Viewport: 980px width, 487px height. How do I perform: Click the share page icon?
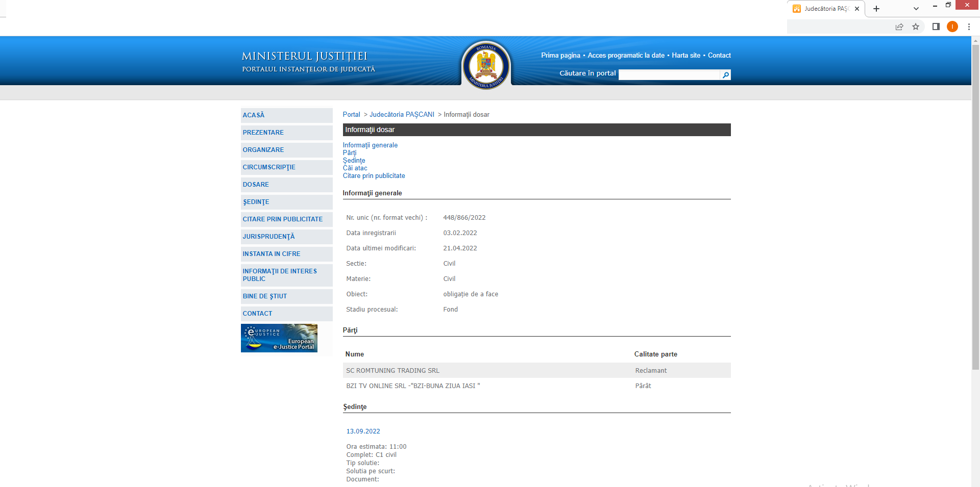[x=899, y=27]
